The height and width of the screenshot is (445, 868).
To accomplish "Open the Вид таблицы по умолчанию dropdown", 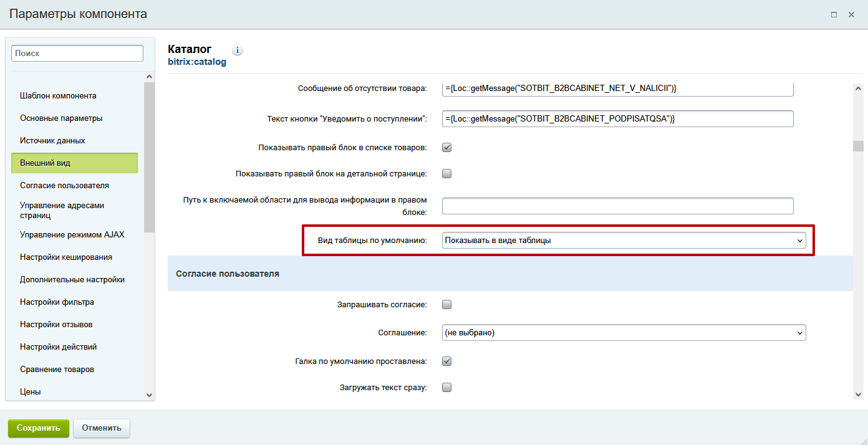I will tap(624, 241).
